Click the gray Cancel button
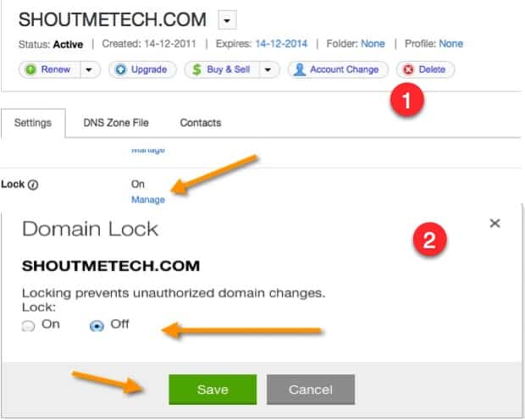 (x=311, y=390)
